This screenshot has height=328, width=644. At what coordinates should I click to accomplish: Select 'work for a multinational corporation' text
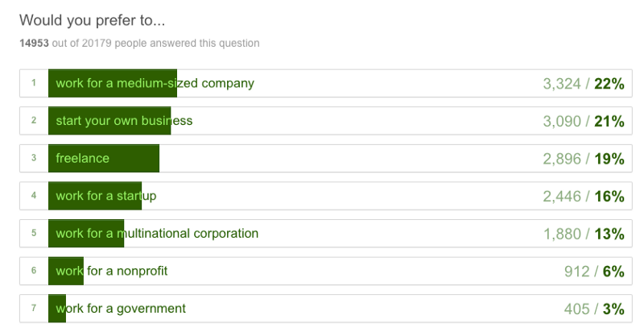(x=157, y=234)
